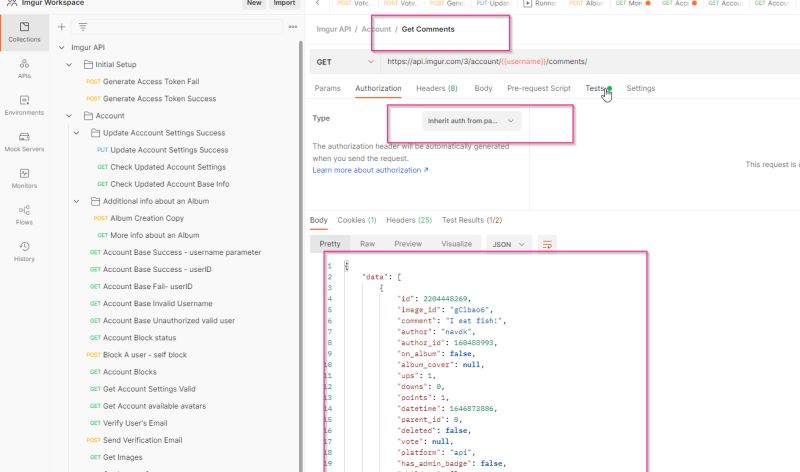The width and height of the screenshot is (800, 472).
Task: Click the Import button
Action: point(284,3)
